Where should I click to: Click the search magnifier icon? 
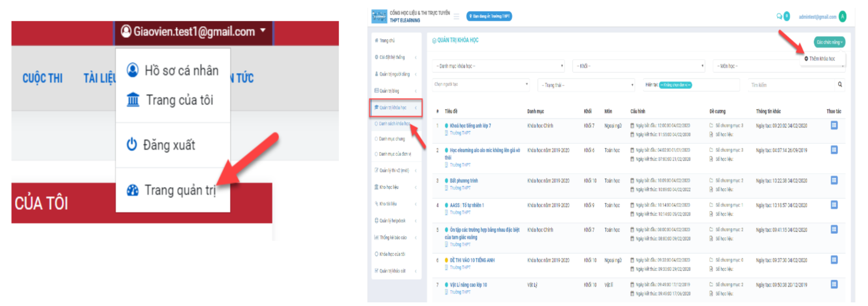tap(839, 84)
